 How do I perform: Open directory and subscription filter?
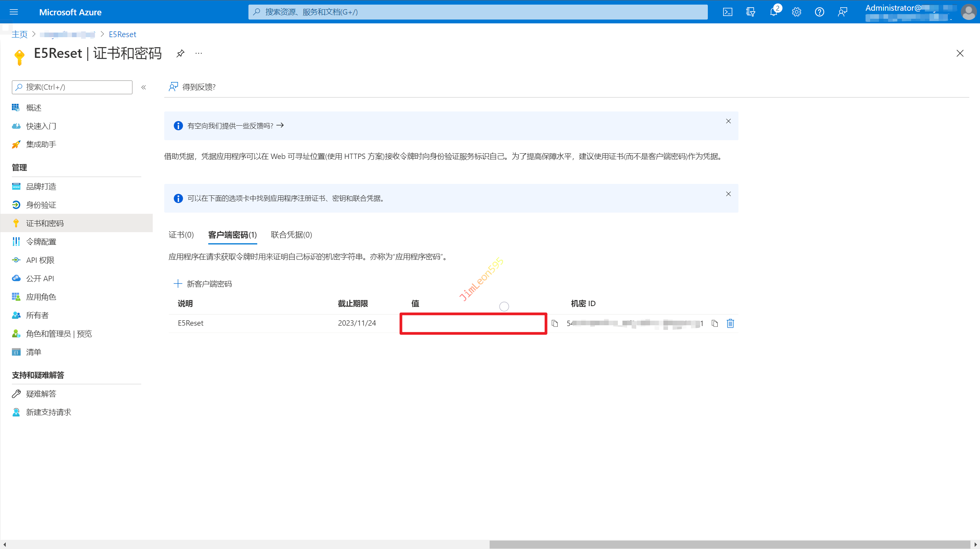tap(751, 12)
